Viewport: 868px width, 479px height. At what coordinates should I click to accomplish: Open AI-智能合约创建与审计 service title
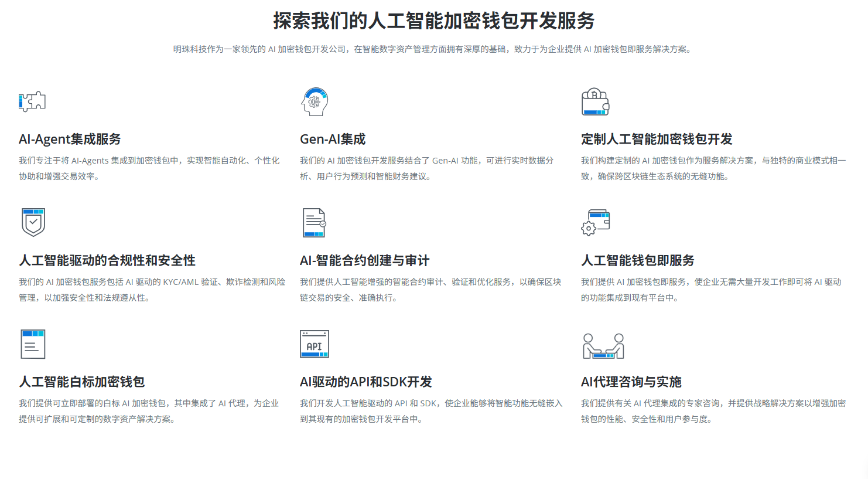tap(364, 261)
